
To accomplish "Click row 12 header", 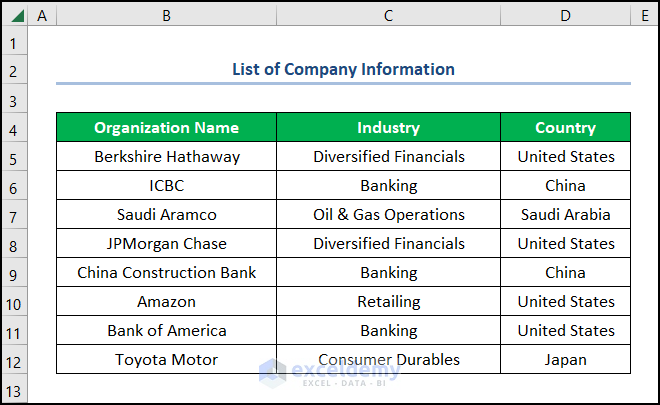I will tap(14, 360).
